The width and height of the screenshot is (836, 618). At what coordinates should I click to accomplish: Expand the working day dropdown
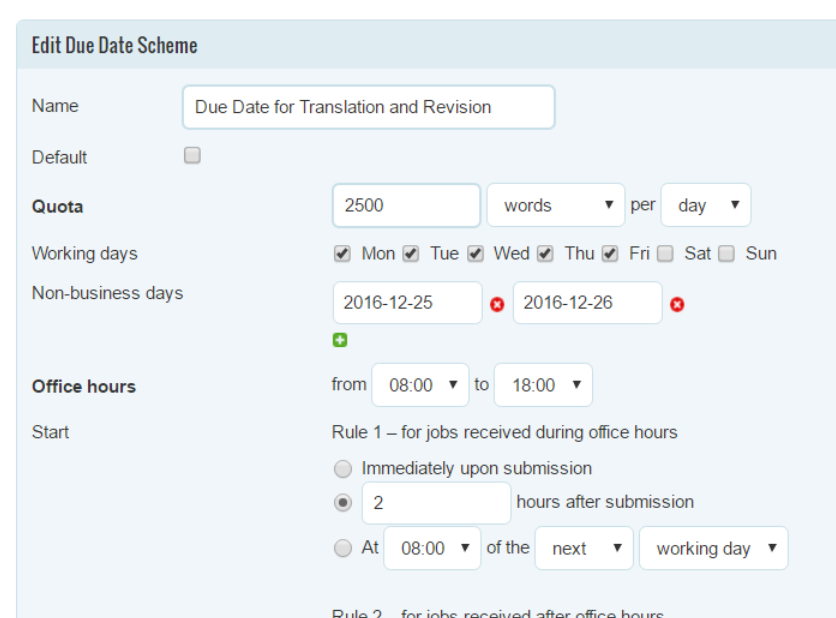[x=714, y=548]
